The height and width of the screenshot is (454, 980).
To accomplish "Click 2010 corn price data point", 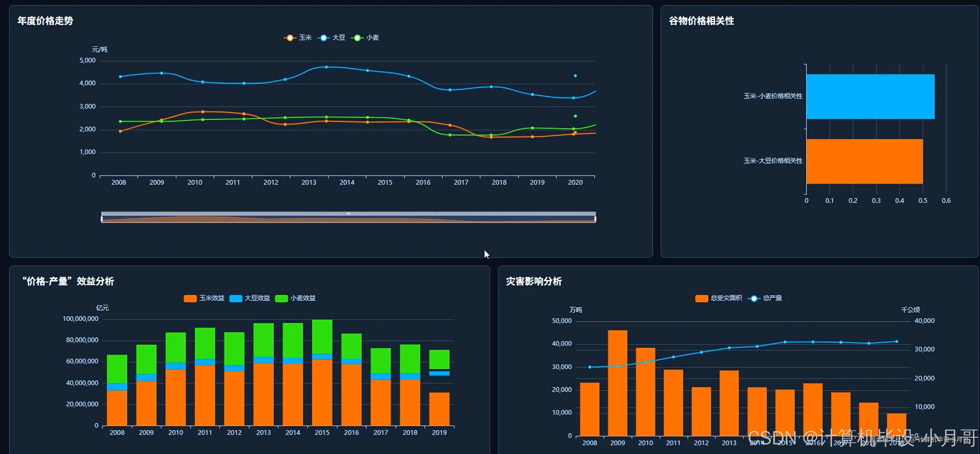I will pyautogui.click(x=202, y=112).
